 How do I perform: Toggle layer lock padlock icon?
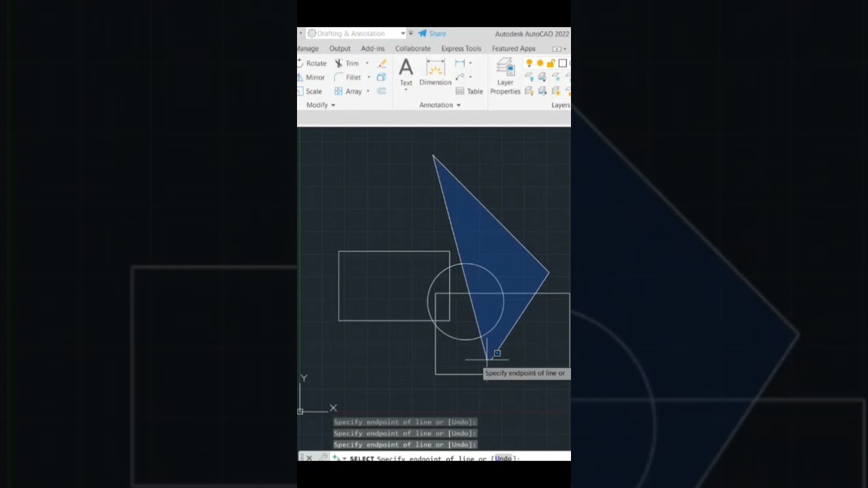coord(551,63)
